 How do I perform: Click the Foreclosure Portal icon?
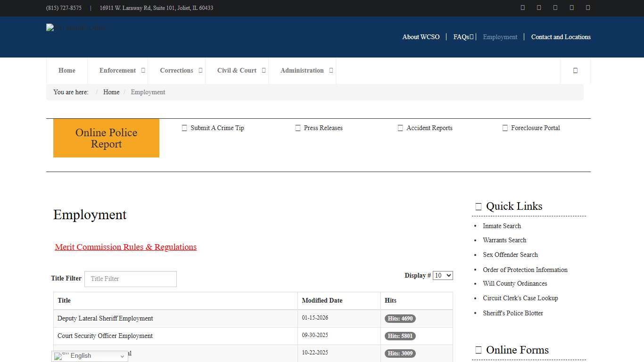click(505, 128)
